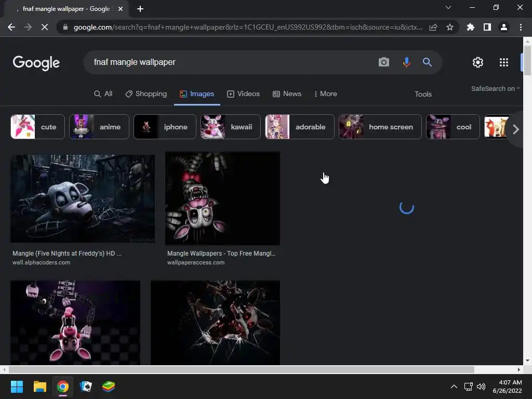Screen dimensions: 532x399
Task: Open Solitaire cards app in taskbar
Action: (86, 387)
